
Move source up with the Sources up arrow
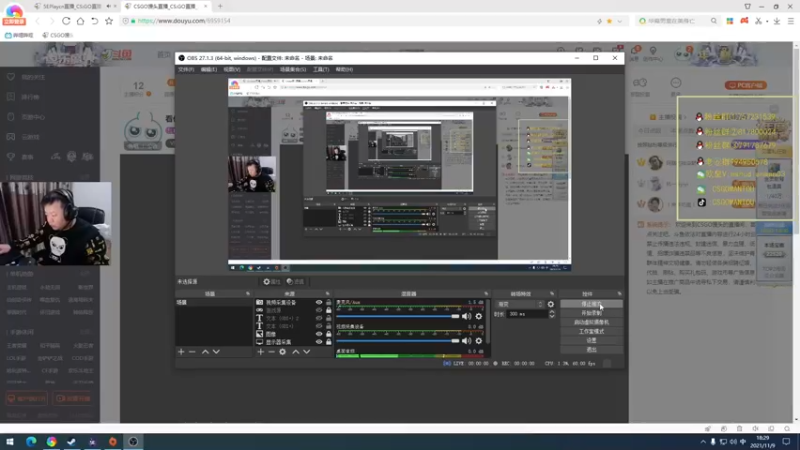click(x=295, y=352)
